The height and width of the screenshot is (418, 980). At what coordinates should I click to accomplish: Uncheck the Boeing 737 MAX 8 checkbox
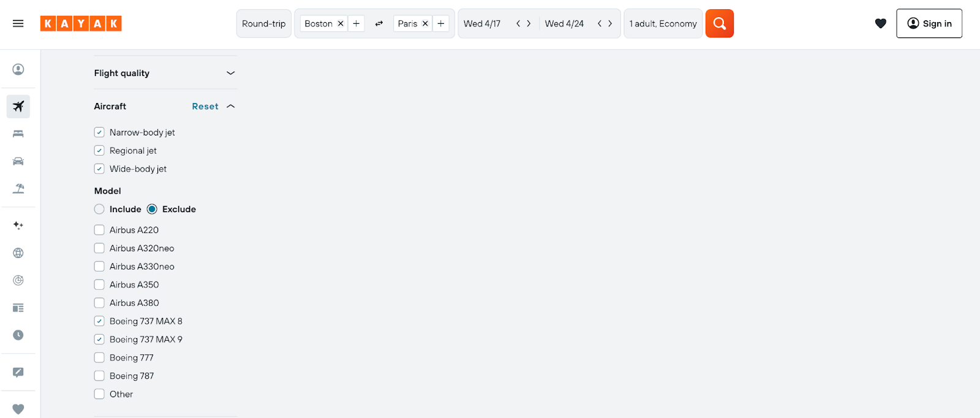pyautogui.click(x=99, y=321)
